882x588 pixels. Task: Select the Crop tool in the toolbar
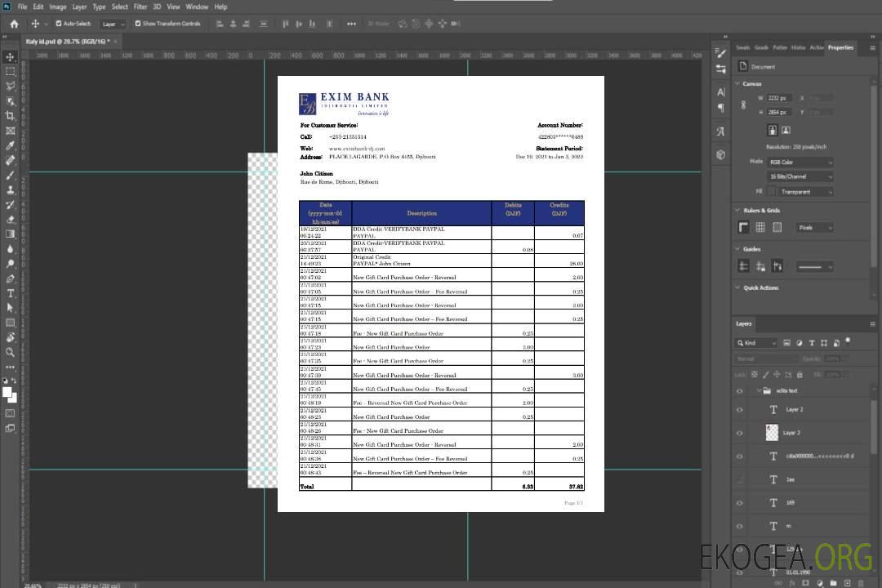pos(11,116)
